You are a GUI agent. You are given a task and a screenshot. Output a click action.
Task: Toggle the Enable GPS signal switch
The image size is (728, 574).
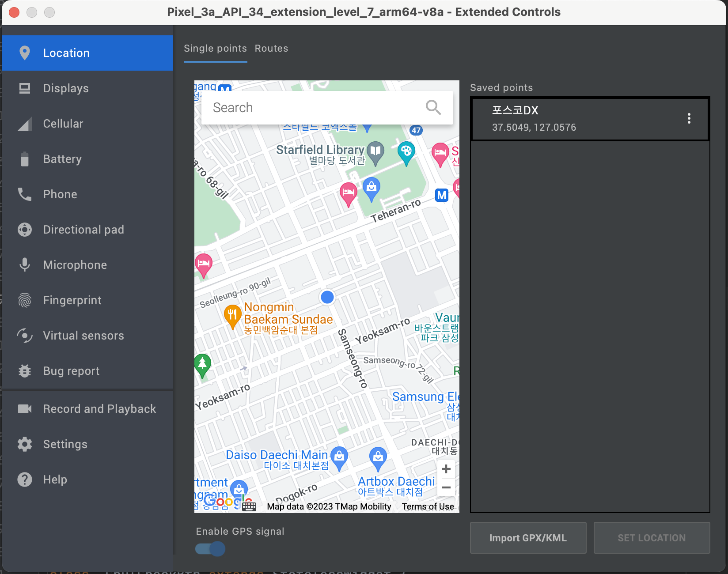coord(210,549)
